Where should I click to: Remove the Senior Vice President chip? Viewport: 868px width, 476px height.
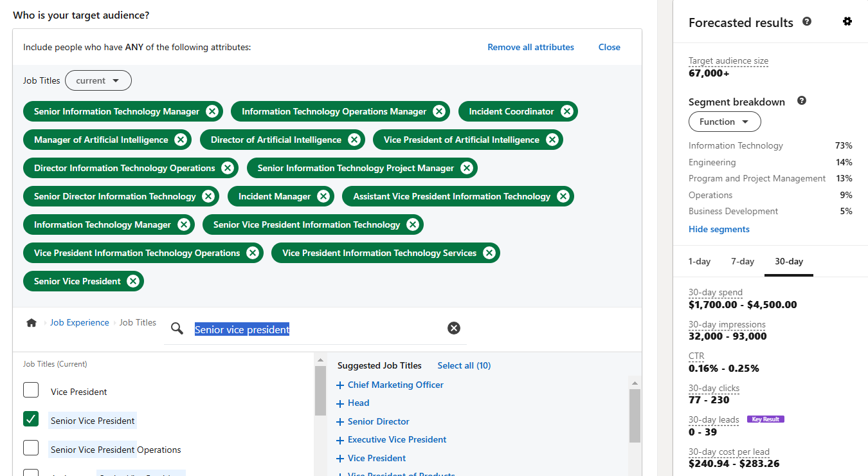(133, 281)
